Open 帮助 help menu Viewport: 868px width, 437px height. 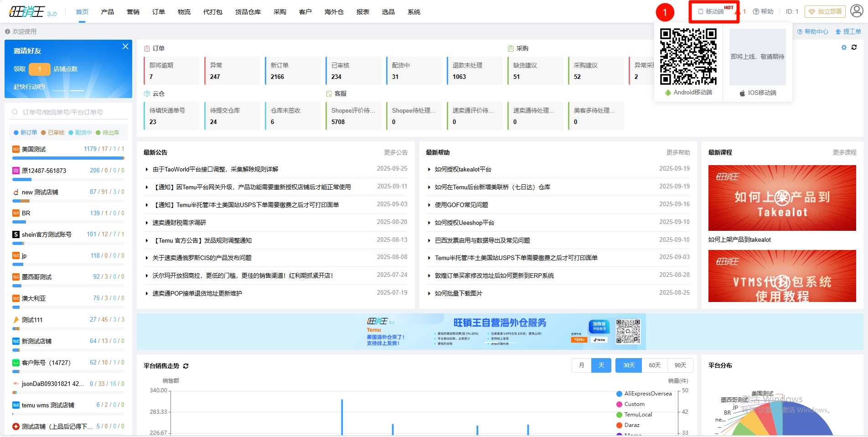pos(763,11)
